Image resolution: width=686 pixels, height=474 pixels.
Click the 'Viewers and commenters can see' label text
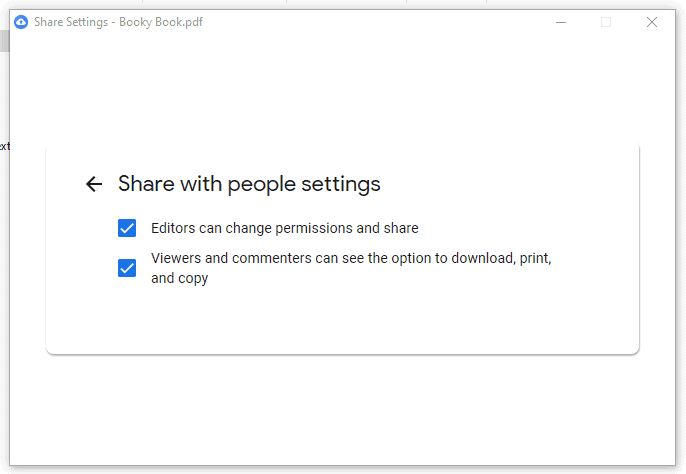pos(257,258)
